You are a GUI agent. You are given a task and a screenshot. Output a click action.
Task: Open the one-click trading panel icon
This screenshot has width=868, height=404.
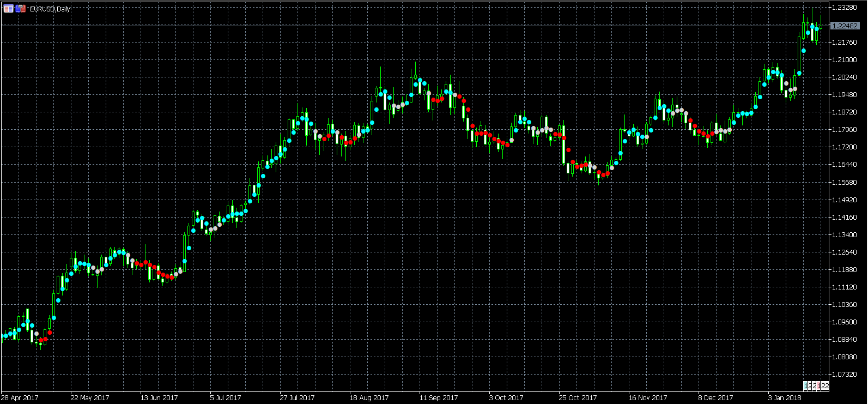point(21,9)
